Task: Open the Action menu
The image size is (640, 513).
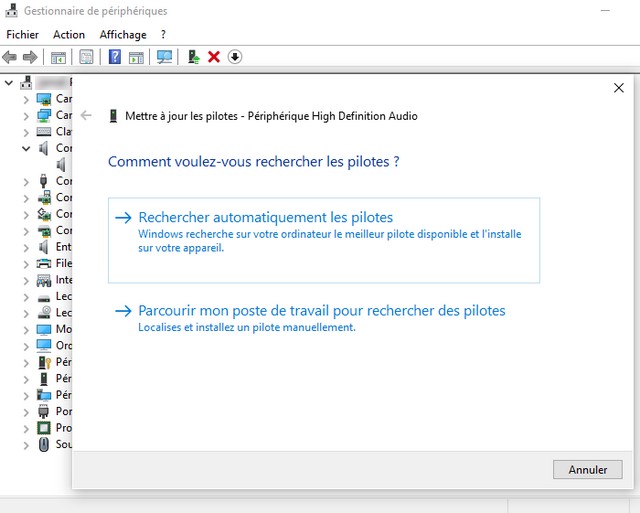Action: click(x=69, y=34)
